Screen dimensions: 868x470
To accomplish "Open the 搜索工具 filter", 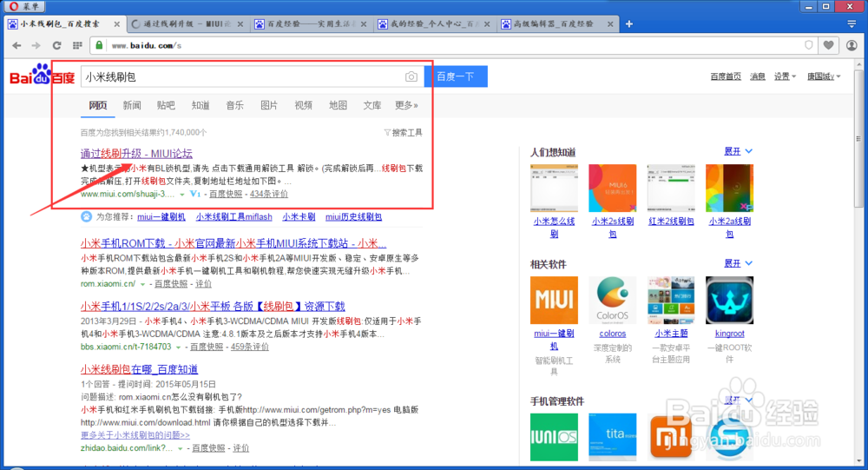I will tap(403, 132).
